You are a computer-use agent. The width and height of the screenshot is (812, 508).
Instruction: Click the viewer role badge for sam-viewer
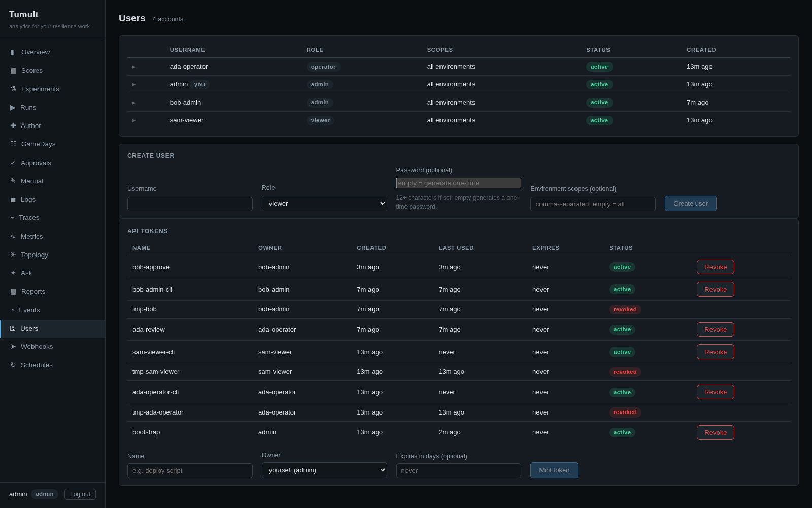pyautogui.click(x=320, y=120)
